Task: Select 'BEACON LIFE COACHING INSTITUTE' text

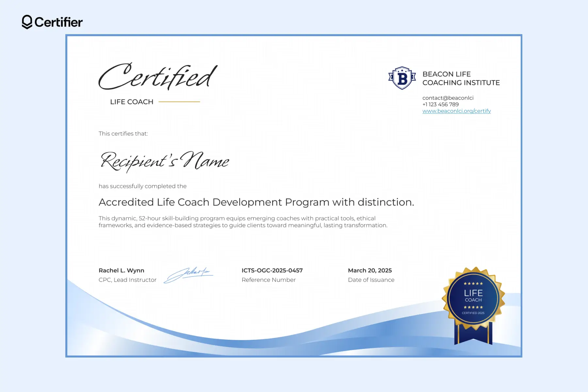Action: coord(461,78)
